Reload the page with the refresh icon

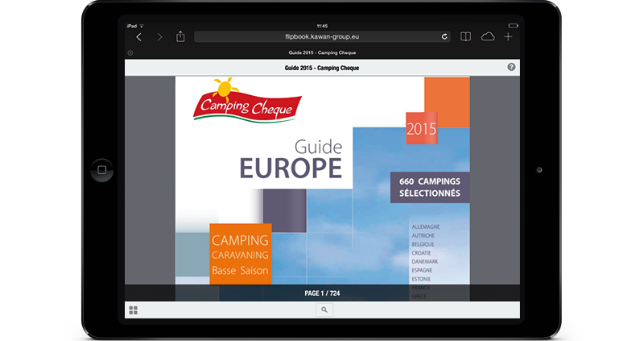click(444, 36)
